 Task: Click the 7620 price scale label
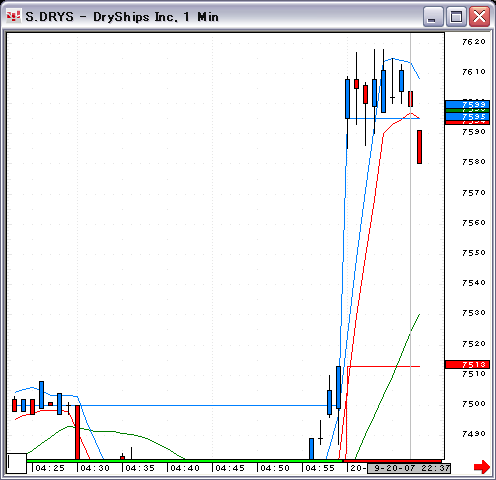click(x=474, y=42)
